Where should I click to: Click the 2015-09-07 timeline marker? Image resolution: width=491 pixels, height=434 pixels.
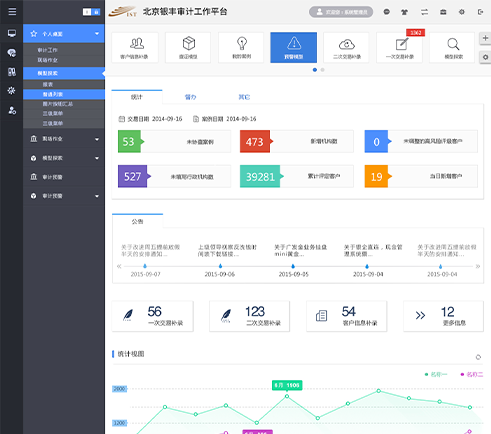tap(145, 266)
